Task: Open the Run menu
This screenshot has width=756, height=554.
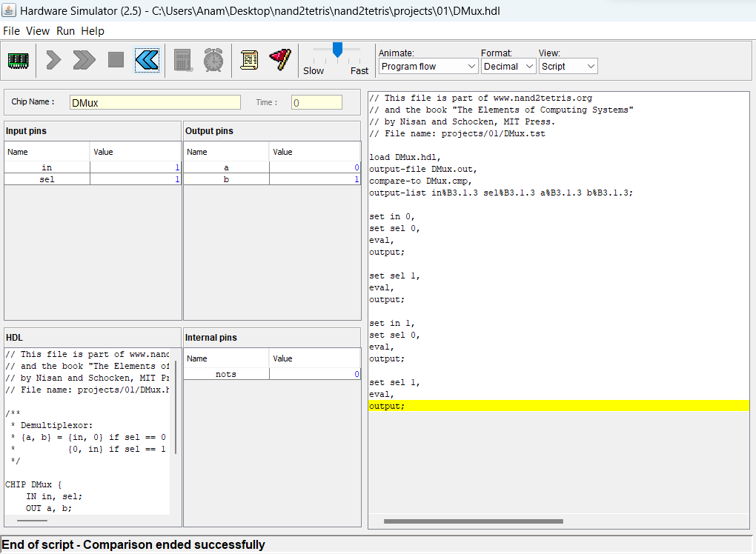Action: point(65,31)
